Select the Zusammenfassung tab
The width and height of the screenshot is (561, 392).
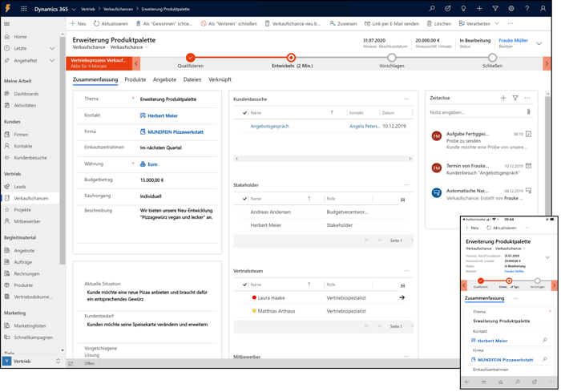click(x=95, y=79)
